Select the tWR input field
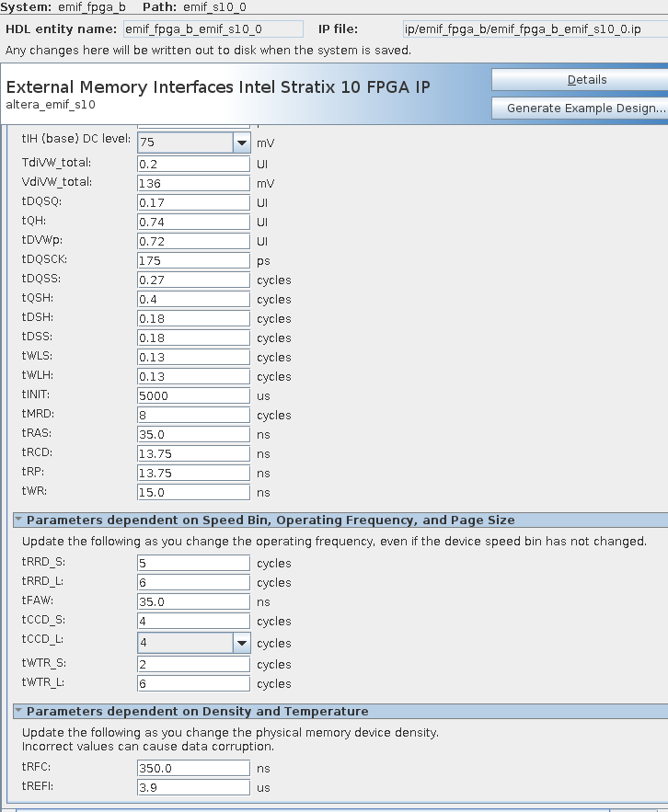This screenshot has height=812, width=668. point(194,493)
